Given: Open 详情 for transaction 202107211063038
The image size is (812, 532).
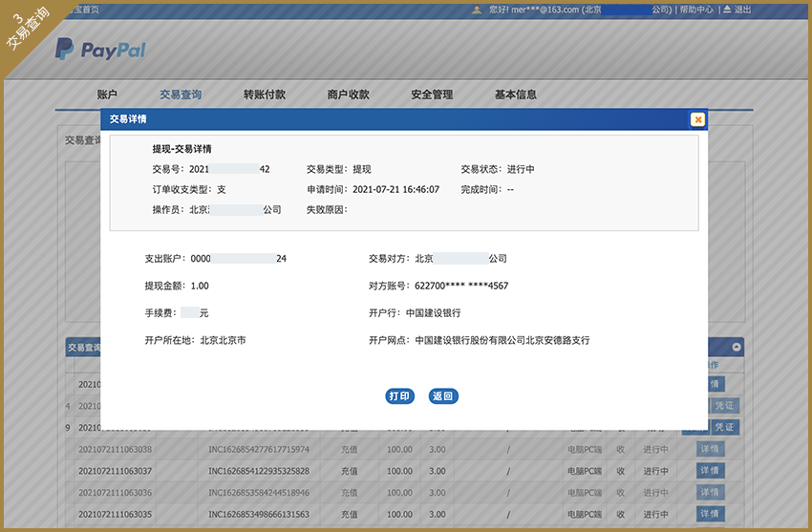Looking at the screenshot, I should (x=710, y=449).
